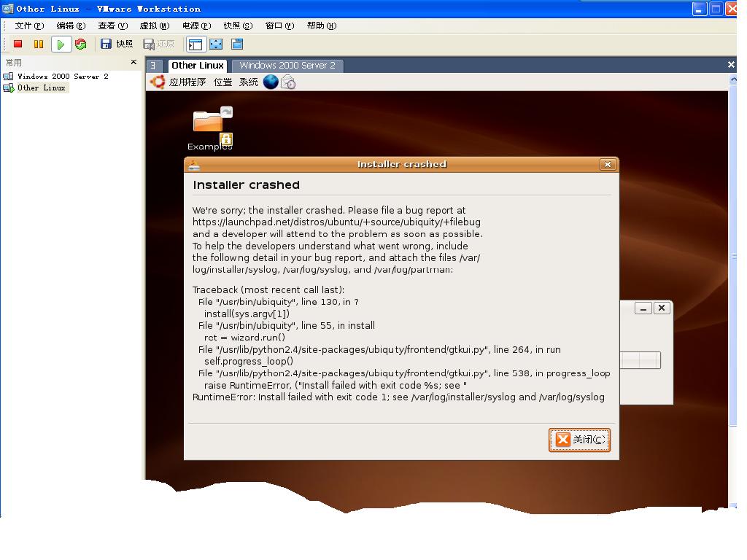
Task: Select Other Linux in the favorites sidebar
Action: click(x=42, y=87)
